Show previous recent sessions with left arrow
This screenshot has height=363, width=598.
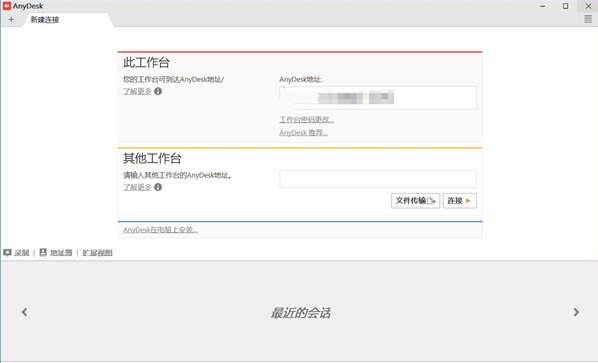click(24, 312)
